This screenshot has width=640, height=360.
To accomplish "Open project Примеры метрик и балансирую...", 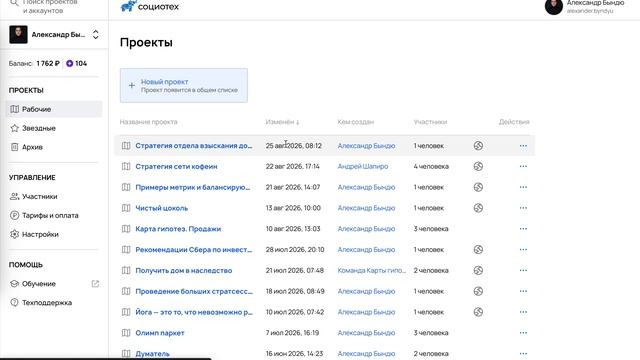I will click(193, 187).
